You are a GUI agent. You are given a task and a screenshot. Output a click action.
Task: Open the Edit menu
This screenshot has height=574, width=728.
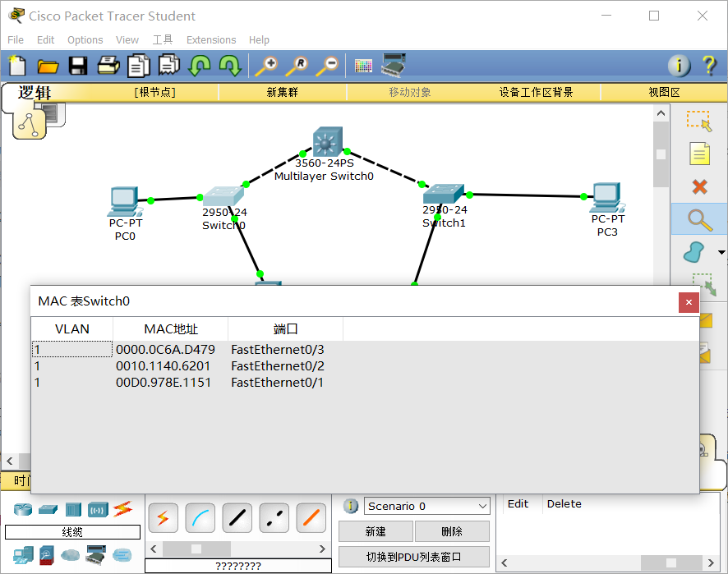pyautogui.click(x=45, y=40)
